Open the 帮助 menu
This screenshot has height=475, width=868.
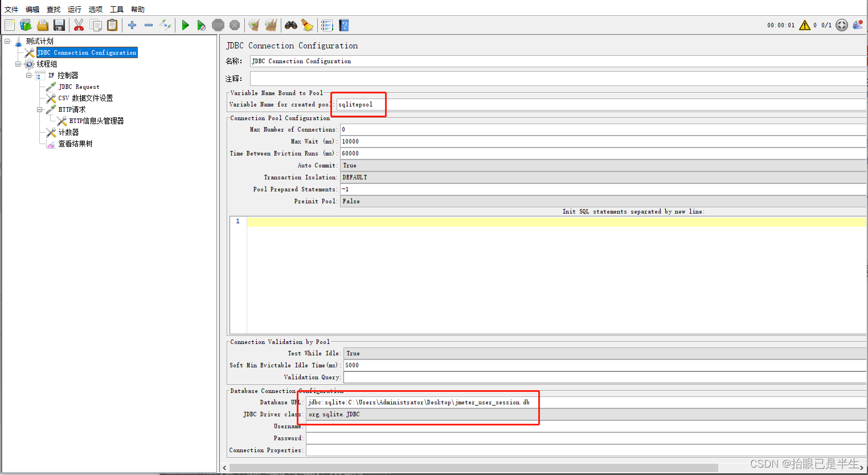(138, 9)
